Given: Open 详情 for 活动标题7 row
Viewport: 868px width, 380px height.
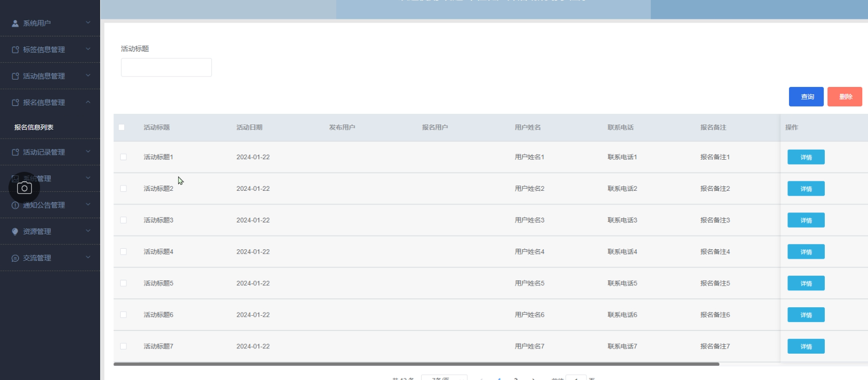Looking at the screenshot, I should click(x=806, y=346).
